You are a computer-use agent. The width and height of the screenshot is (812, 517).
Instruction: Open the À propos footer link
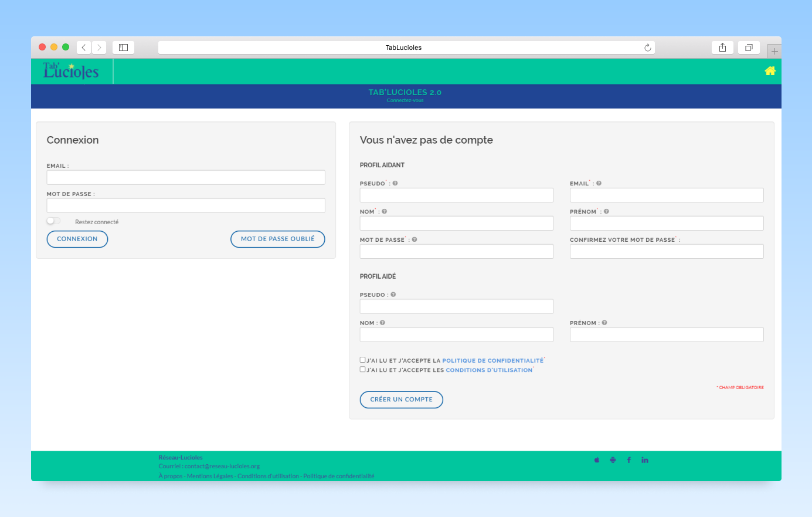click(x=171, y=476)
